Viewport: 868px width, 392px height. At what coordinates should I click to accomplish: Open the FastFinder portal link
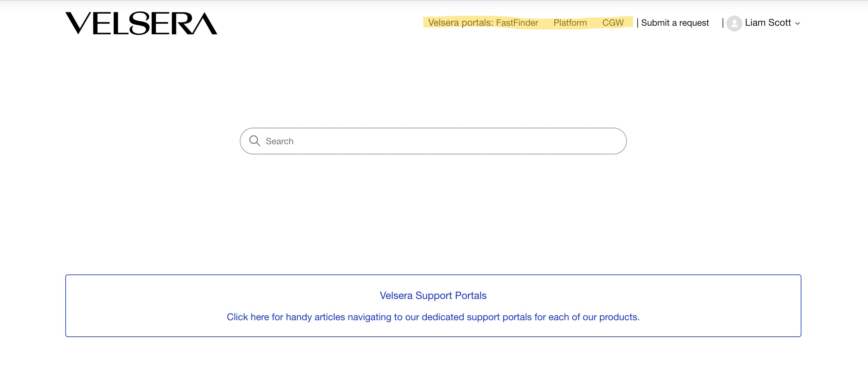coord(517,23)
